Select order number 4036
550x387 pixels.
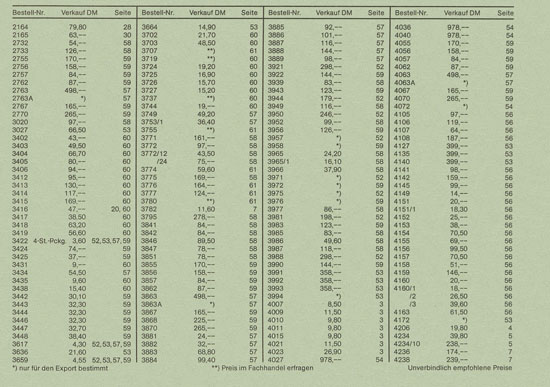[x=402, y=27]
